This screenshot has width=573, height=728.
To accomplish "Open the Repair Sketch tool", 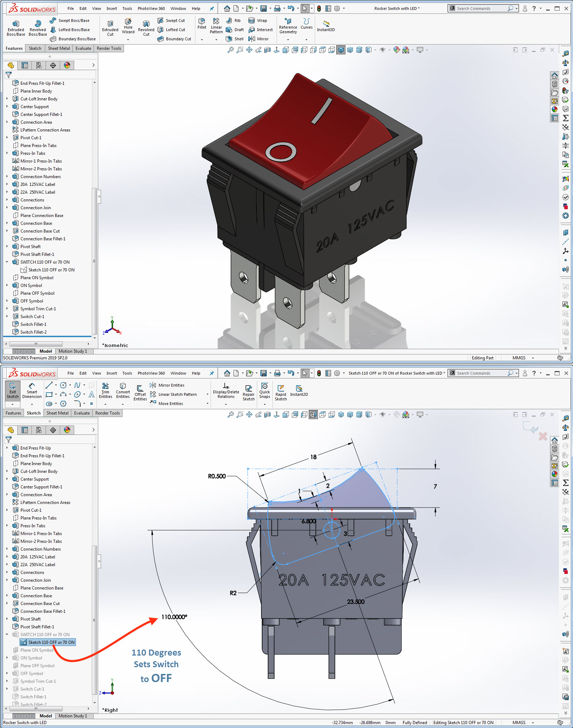I will (x=249, y=393).
